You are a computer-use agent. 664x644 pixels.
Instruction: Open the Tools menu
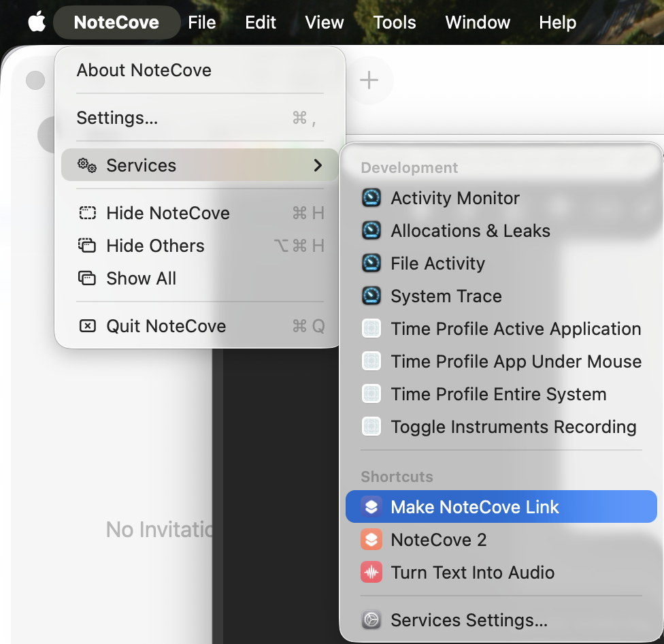point(395,22)
